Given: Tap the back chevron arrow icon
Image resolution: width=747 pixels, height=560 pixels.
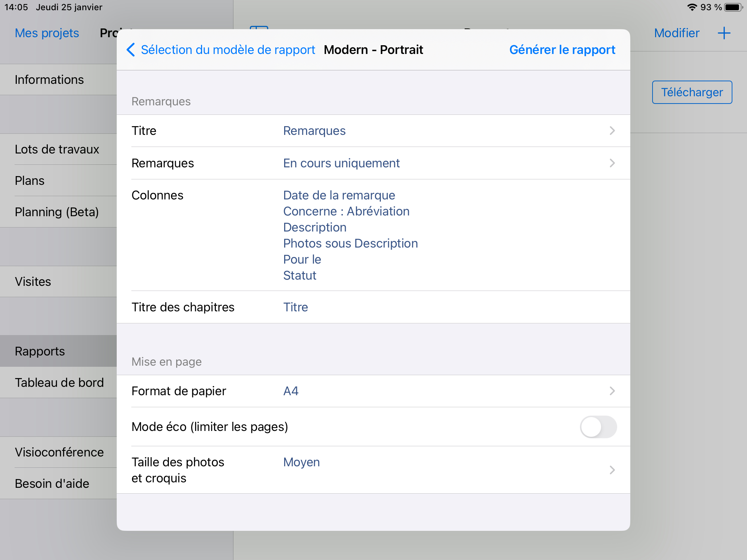Looking at the screenshot, I should coord(131,50).
